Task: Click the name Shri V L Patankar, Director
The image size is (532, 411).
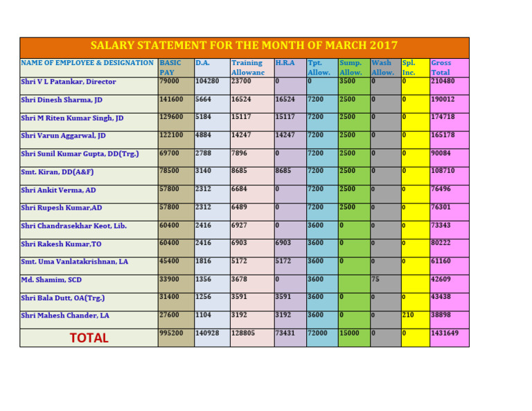Action: click(69, 82)
